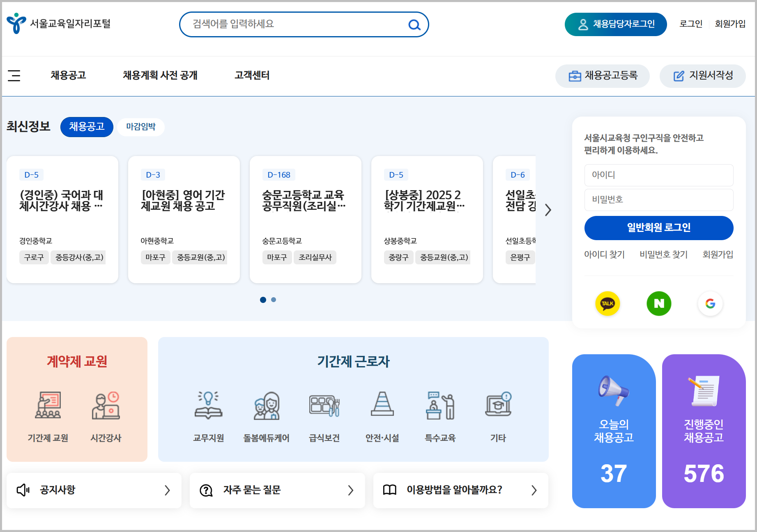Log in with Google icon

(710, 303)
